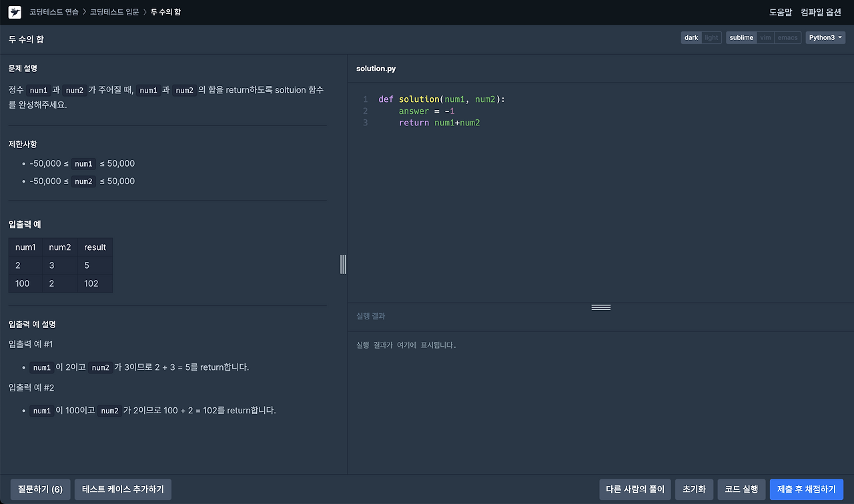Image resolution: width=854 pixels, height=504 pixels.
Task: Keep dark theme selected
Action: pos(691,37)
